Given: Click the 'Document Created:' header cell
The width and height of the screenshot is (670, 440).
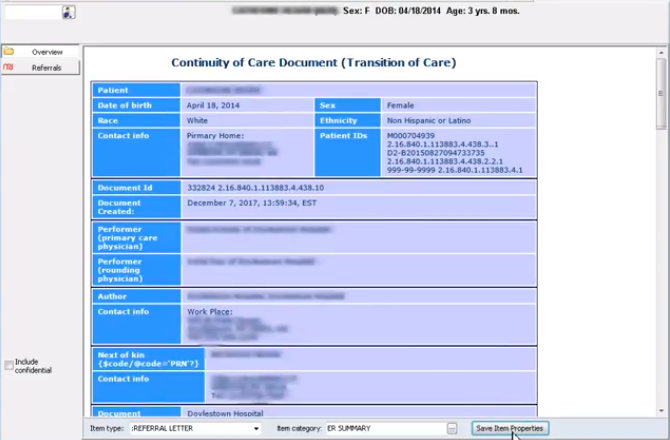Looking at the screenshot, I should click(136, 207).
